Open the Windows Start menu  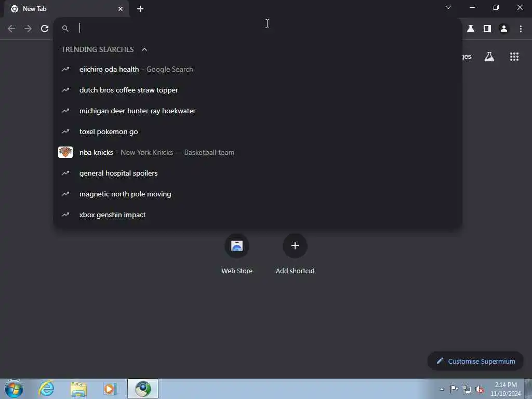(x=14, y=389)
